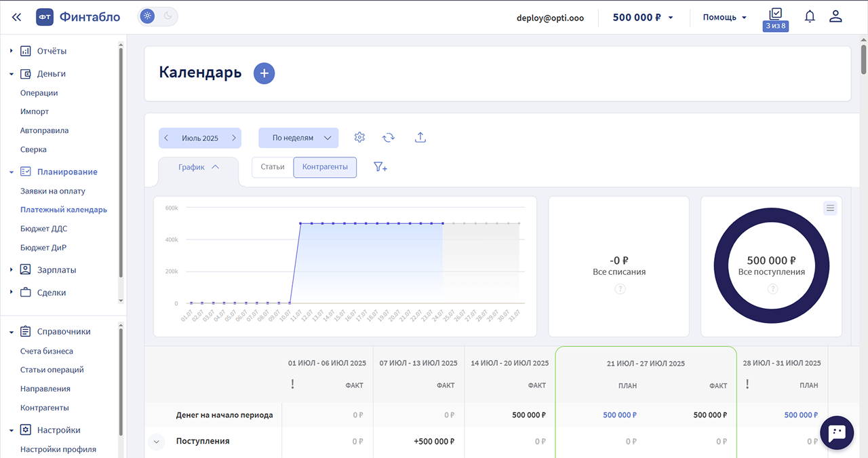
Task: Open the chat support widget
Action: tap(837, 433)
